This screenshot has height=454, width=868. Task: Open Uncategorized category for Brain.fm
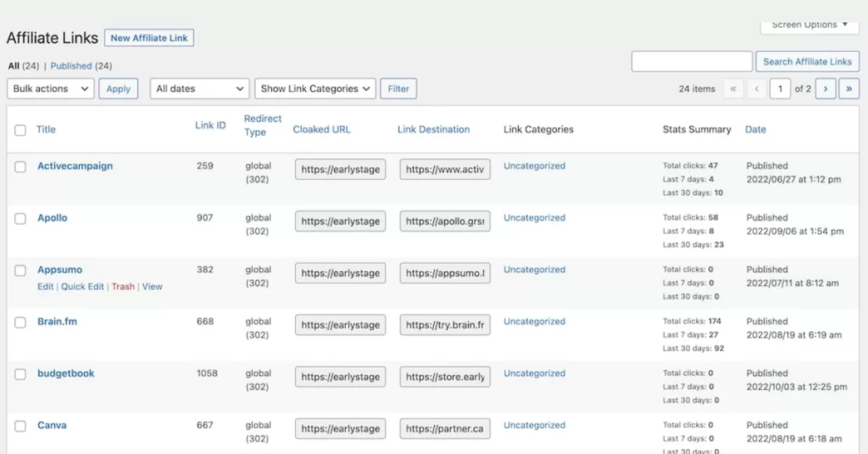coord(535,322)
